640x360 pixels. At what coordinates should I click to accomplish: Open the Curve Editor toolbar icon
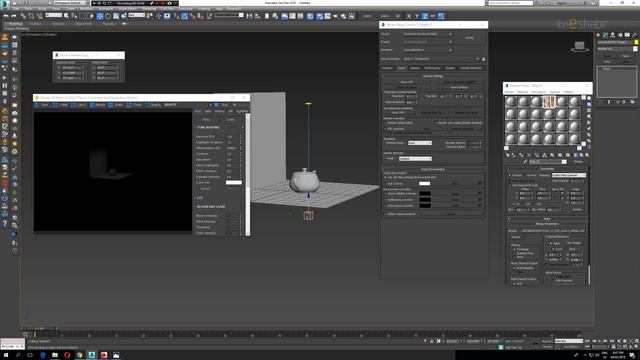click(x=293, y=16)
